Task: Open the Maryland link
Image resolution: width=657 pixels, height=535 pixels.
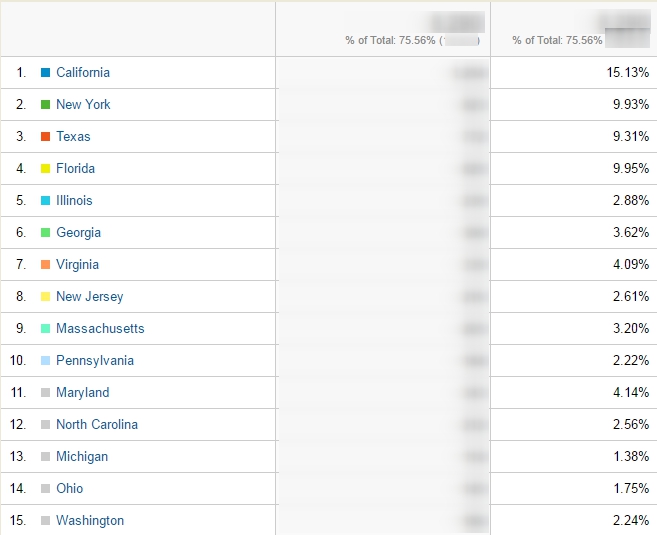Action: (x=83, y=393)
